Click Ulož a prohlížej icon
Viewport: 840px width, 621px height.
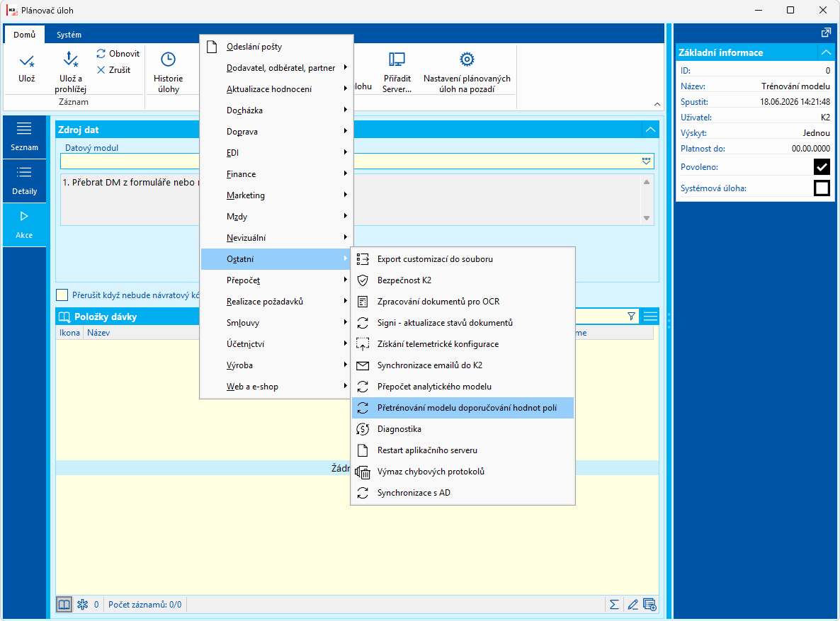pos(70,60)
